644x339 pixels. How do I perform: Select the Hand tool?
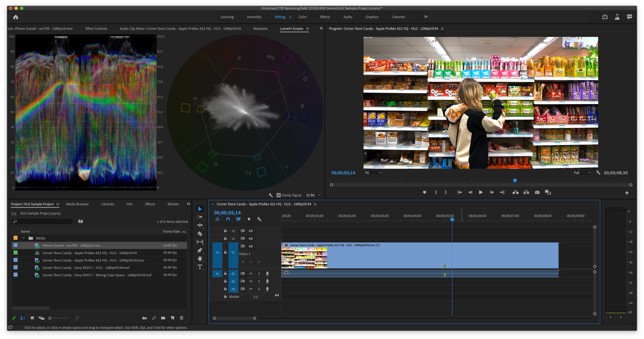pos(200,259)
